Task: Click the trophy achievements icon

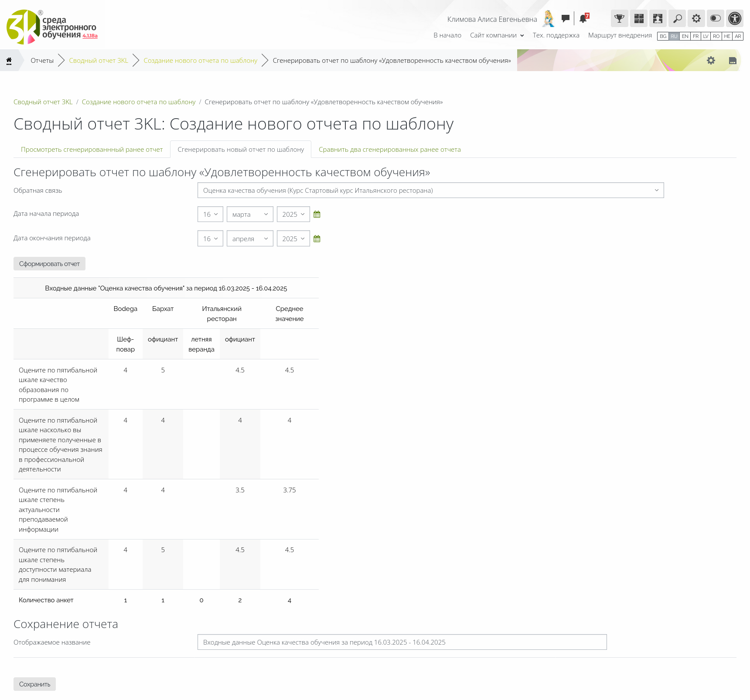Action: (x=619, y=19)
